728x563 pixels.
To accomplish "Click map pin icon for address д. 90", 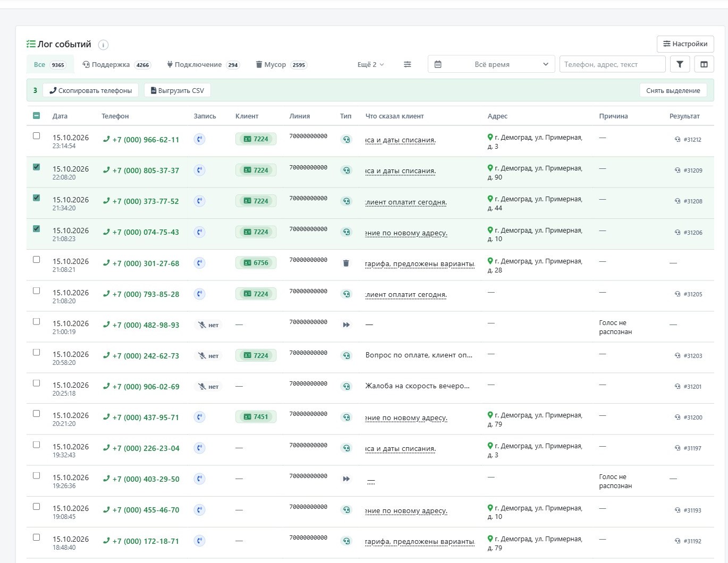I will 490,168.
